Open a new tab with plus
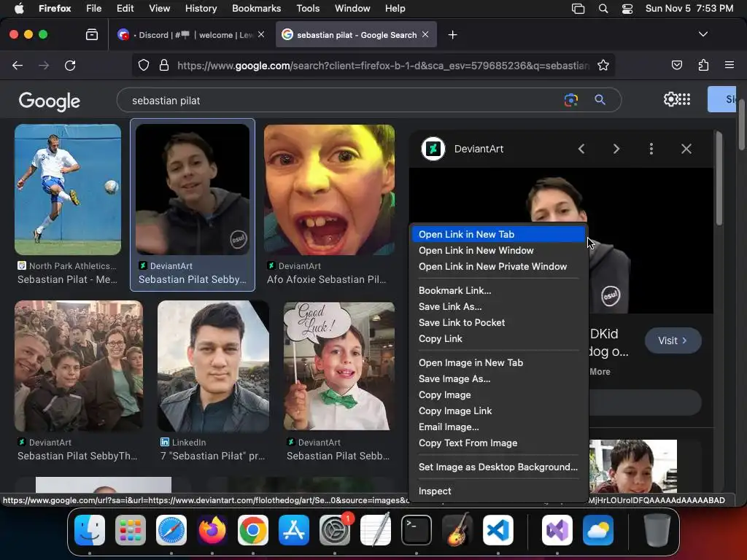 (452, 35)
